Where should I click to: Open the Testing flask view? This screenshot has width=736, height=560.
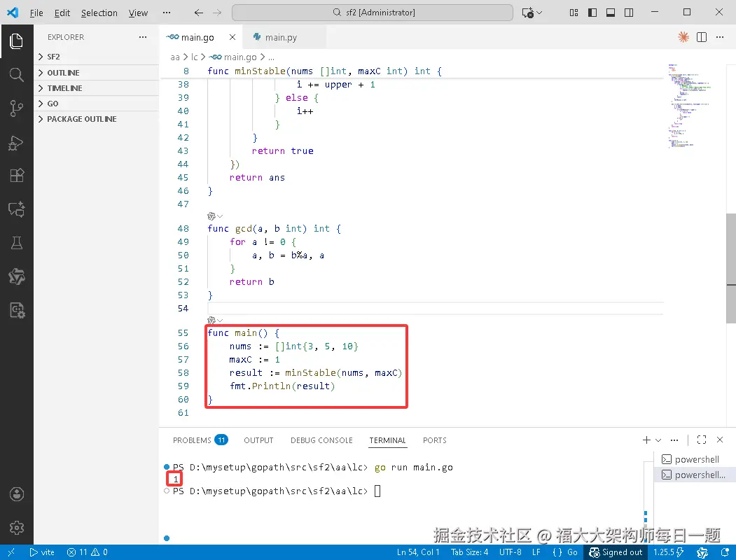pos(16,243)
